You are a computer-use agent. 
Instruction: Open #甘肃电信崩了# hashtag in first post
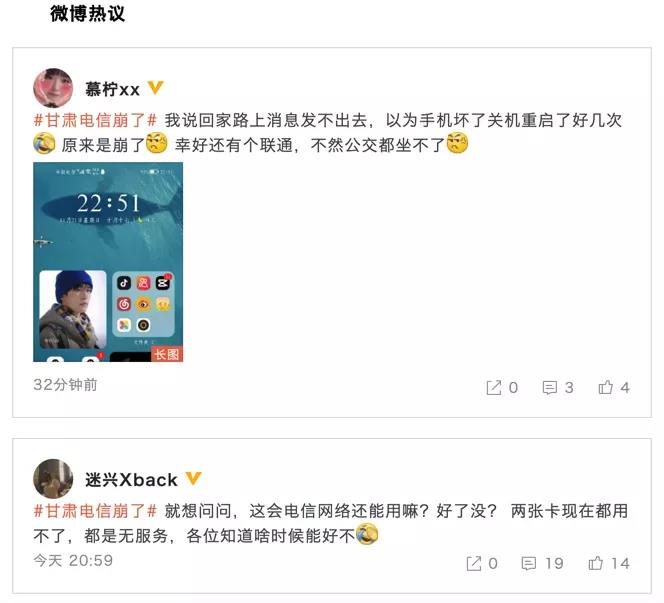[95, 120]
